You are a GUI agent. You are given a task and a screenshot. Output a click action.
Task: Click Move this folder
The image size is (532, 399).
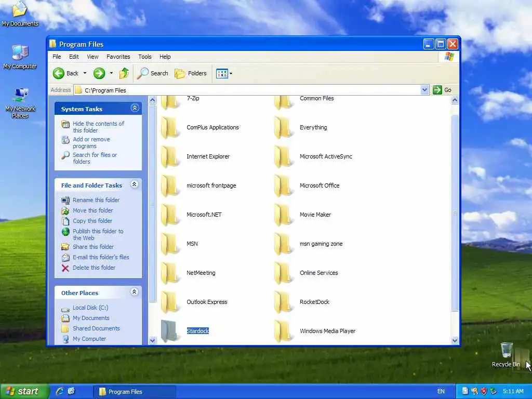(92, 210)
